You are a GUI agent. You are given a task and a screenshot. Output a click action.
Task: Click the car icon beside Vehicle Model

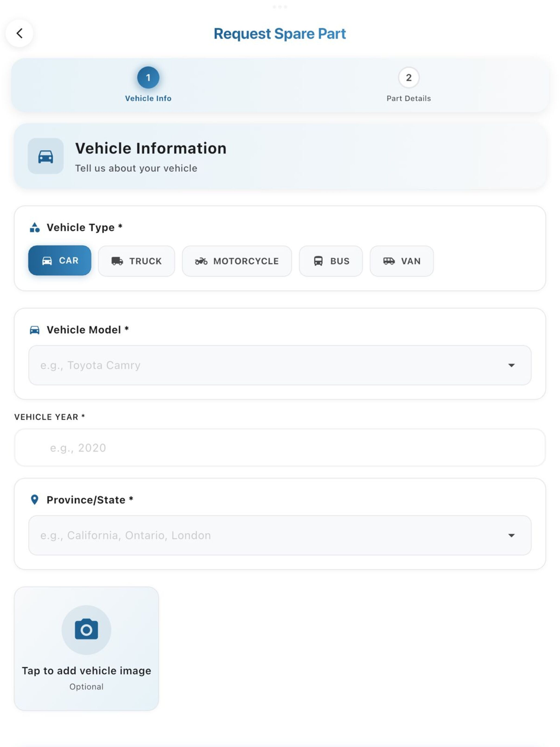pyautogui.click(x=35, y=330)
